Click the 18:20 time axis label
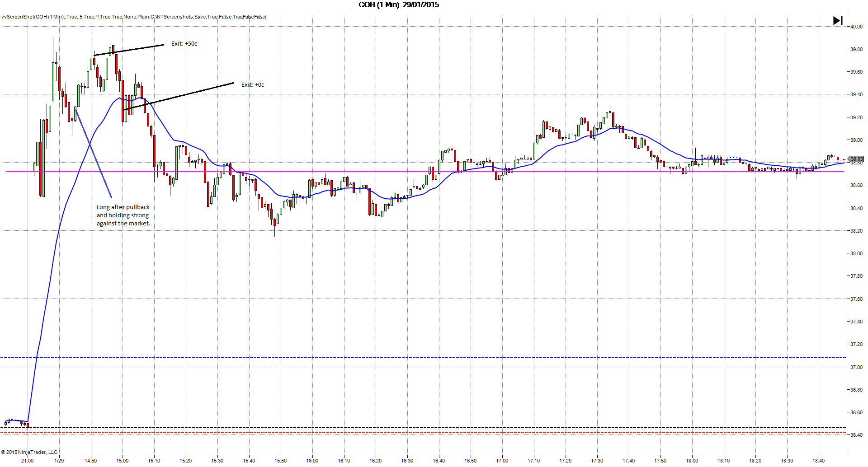Viewport: 868px width, 467px height. pyautogui.click(x=755, y=461)
